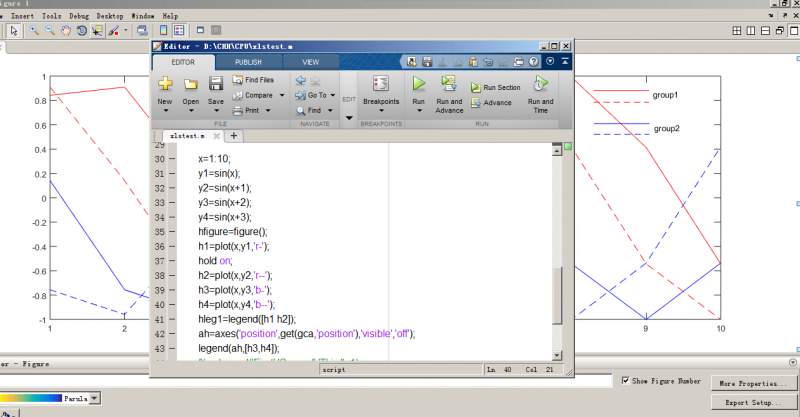Select the left/right tile layout icon
800x417 pixels.
click(x=751, y=31)
